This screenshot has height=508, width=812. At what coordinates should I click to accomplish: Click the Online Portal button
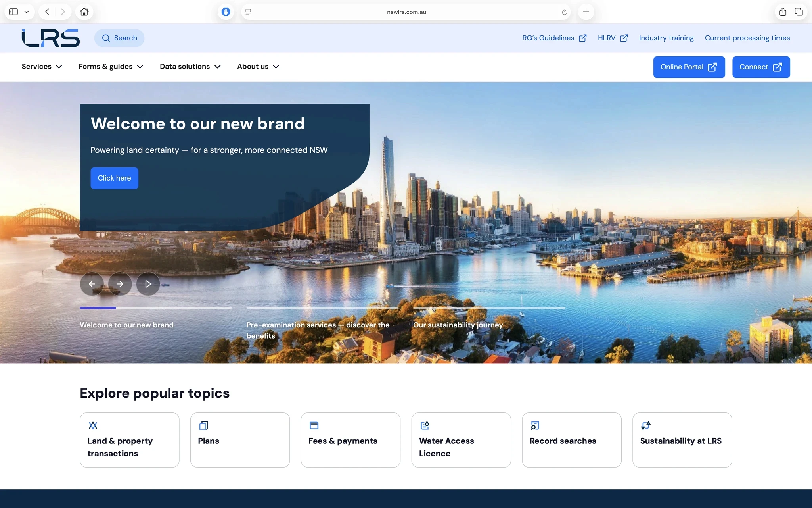point(689,67)
